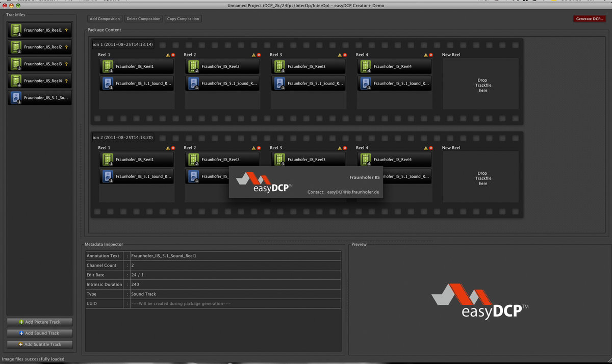Delete Reel 1 in composition 2 via red X
Image resolution: width=612 pixels, height=364 pixels.
(173, 148)
